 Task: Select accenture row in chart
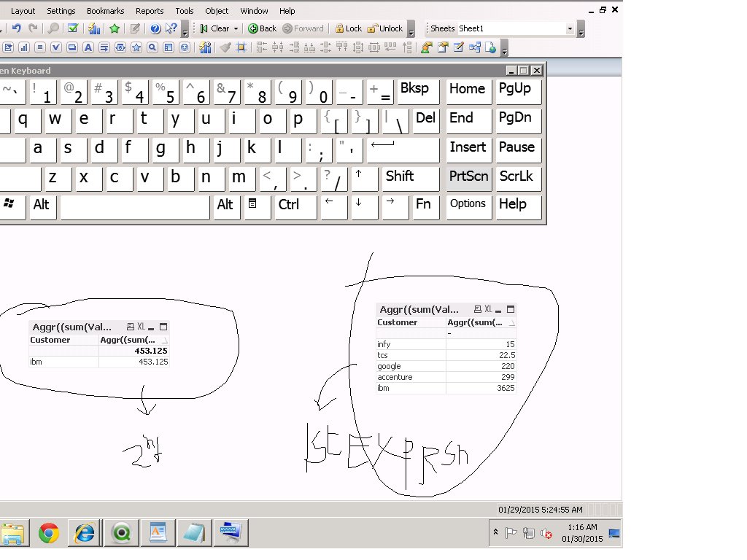click(x=446, y=377)
